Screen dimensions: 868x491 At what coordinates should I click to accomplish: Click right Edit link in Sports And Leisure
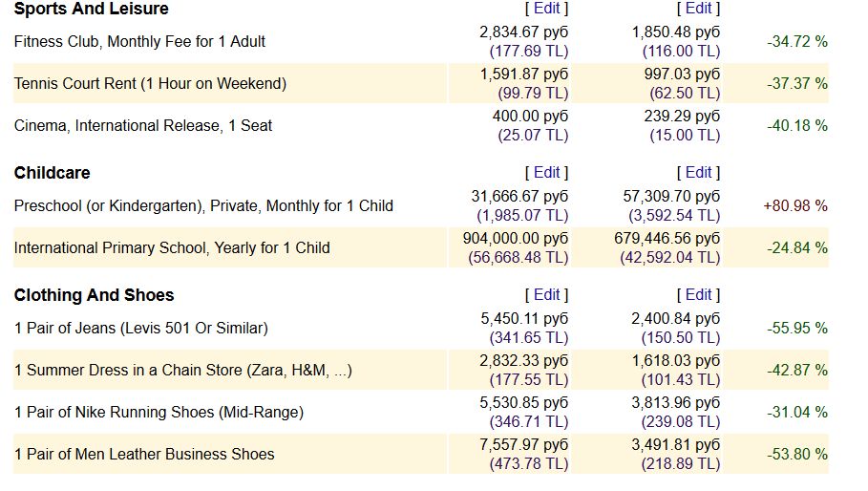[x=698, y=8]
